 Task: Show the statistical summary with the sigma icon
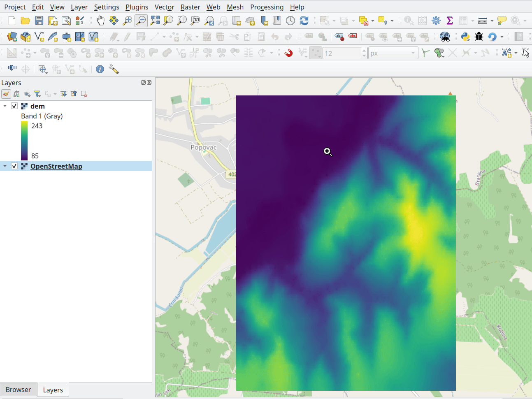point(450,20)
